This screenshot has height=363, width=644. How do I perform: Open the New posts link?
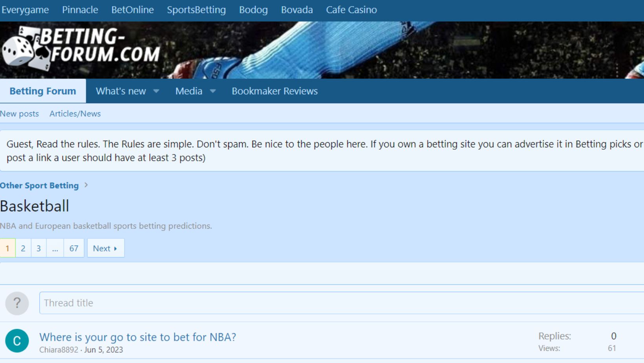20,114
